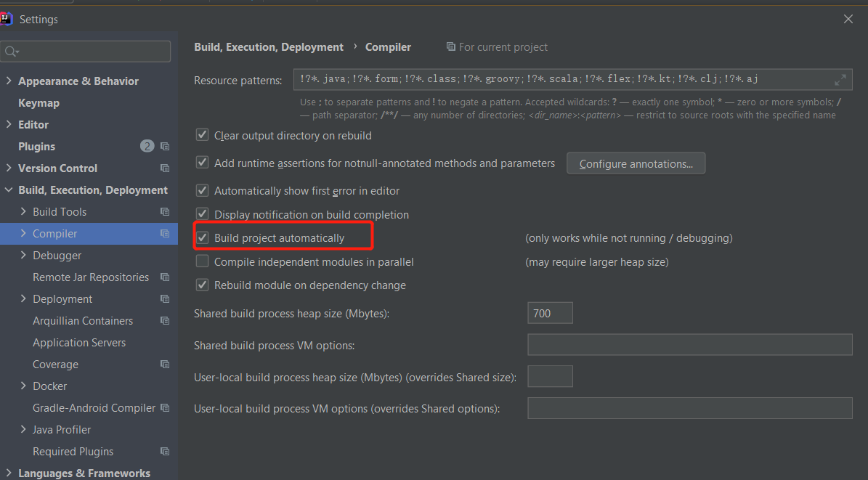868x480 pixels.
Task: Expand Languages & Frameworks section
Action: 8,473
